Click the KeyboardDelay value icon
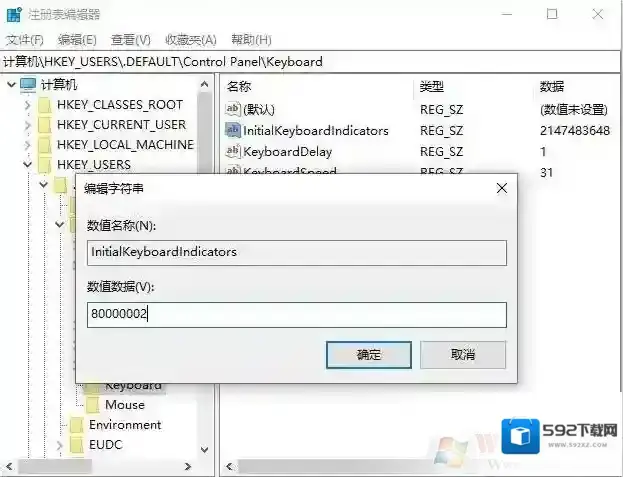Image resolution: width=623 pixels, height=477 pixels. click(233, 152)
